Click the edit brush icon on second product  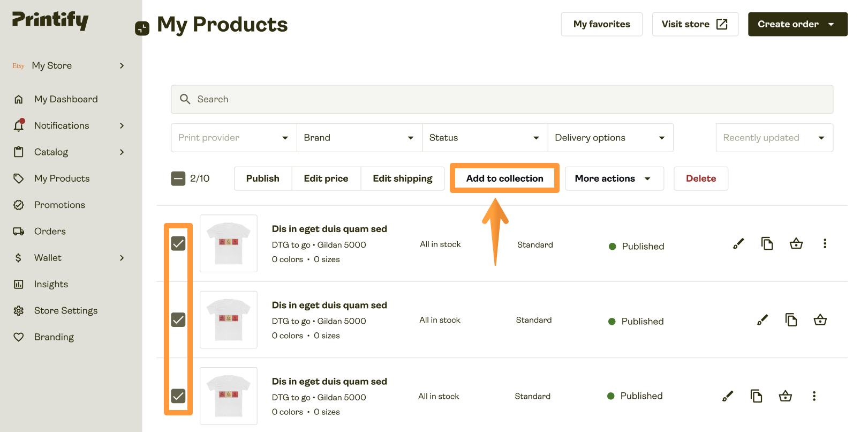click(762, 320)
